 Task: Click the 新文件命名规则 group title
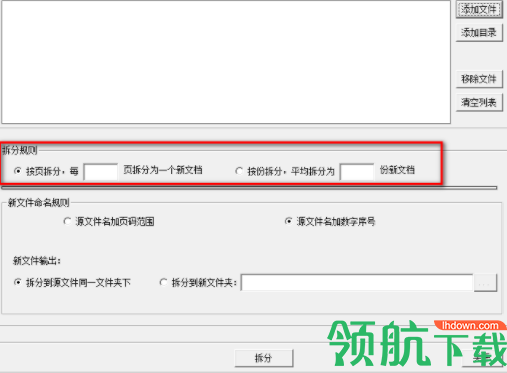pyautogui.click(x=39, y=203)
